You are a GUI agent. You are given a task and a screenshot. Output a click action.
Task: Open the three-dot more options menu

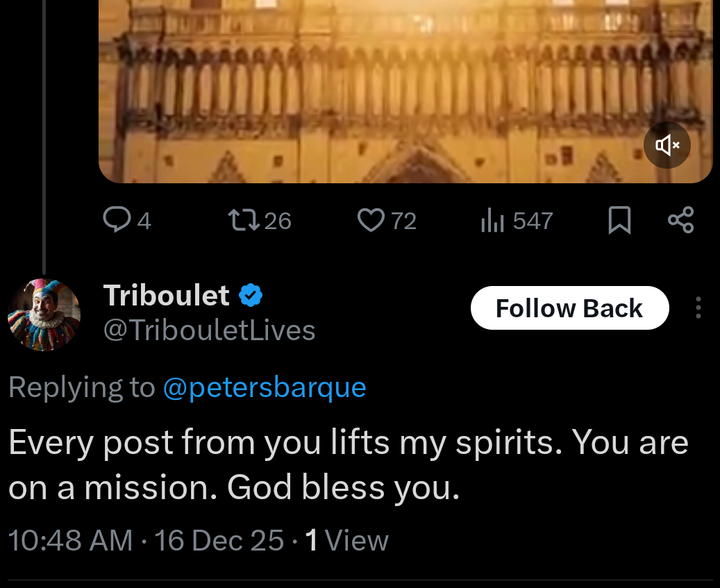(698, 308)
